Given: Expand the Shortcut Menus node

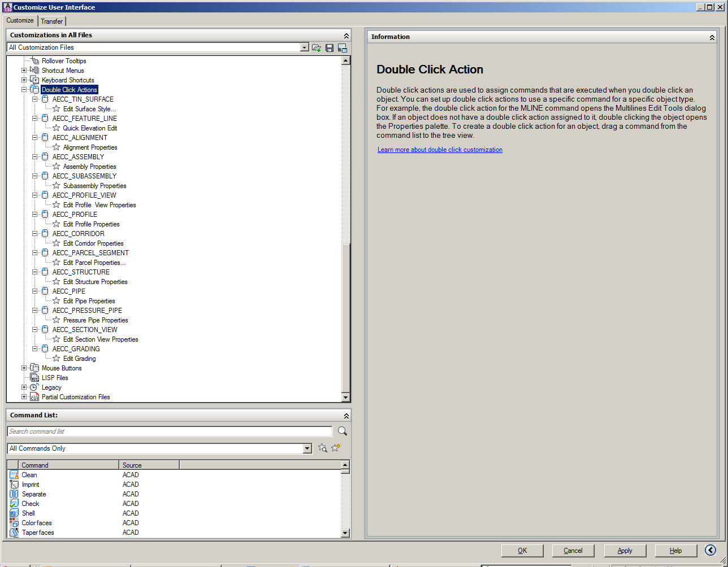Looking at the screenshot, I should (x=24, y=71).
